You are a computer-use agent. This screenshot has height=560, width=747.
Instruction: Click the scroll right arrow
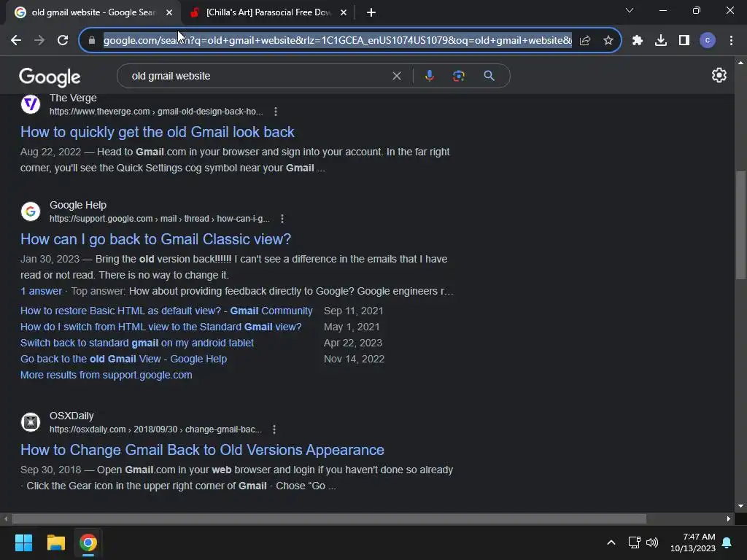coord(729,518)
